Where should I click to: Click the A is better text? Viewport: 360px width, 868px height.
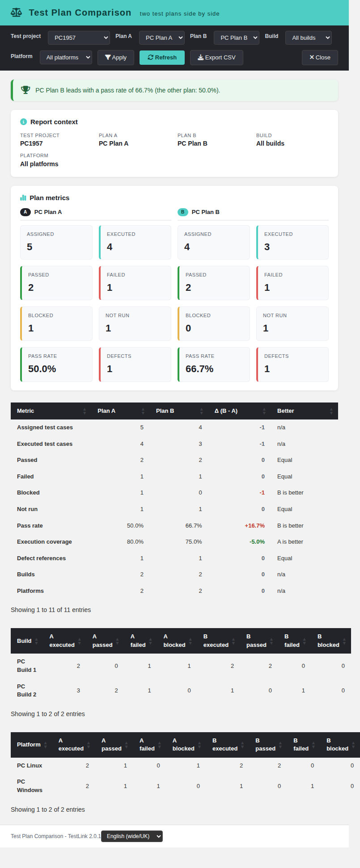click(290, 542)
